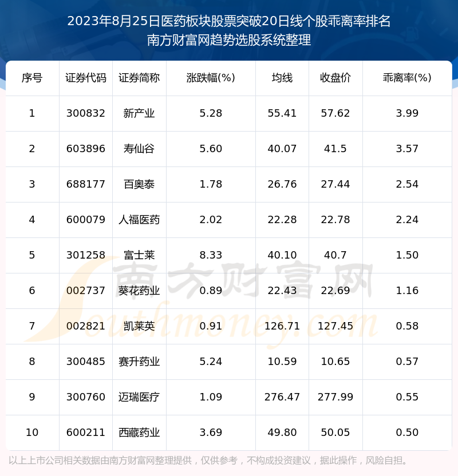Click deviation rate 1.50
The height and width of the screenshot is (476, 458).
tap(407, 255)
